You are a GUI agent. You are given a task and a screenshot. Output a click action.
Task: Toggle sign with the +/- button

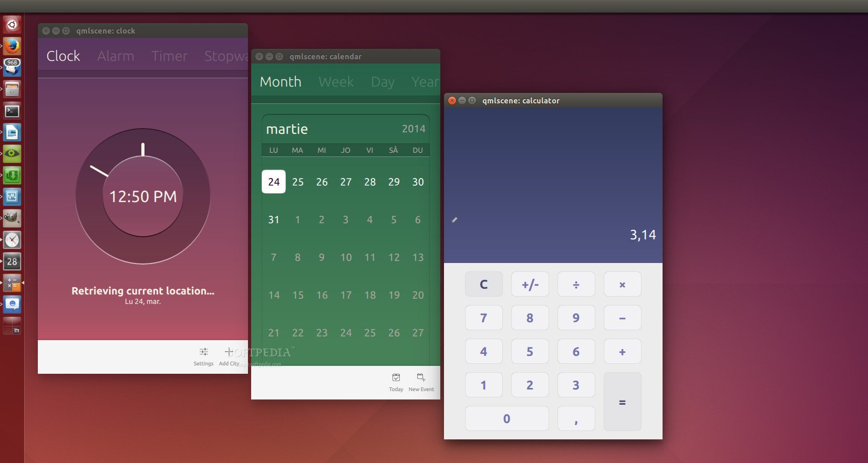point(530,285)
